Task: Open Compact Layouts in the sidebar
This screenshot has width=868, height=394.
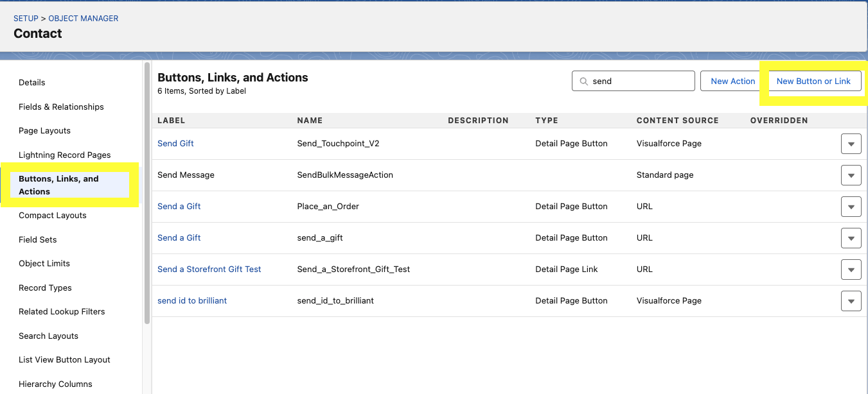Action: pyautogui.click(x=52, y=216)
